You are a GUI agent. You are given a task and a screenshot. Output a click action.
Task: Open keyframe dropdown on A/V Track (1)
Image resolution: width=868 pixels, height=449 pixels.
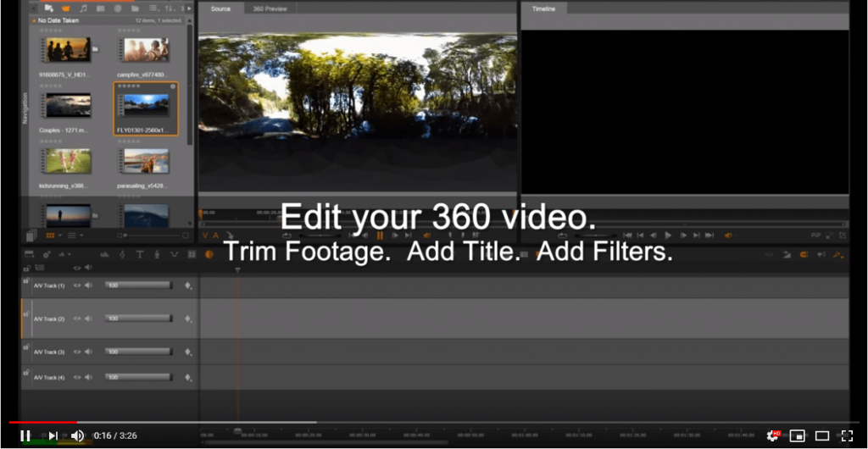[x=188, y=285]
